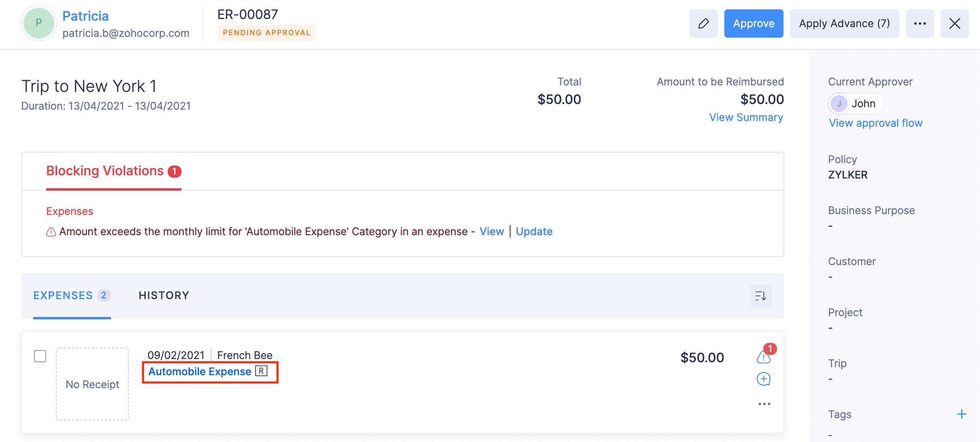Open the Automobile Expense category link

coord(200,372)
